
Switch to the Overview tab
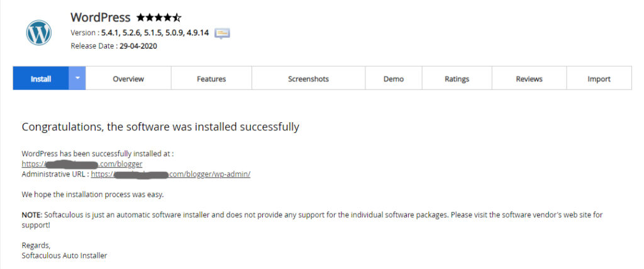pyautogui.click(x=128, y=79)
